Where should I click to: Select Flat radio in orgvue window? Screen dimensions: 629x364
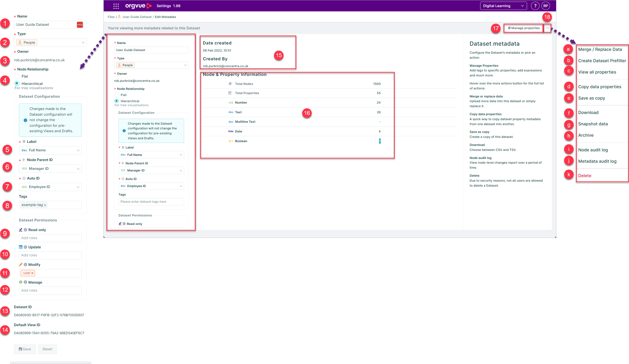117,95
